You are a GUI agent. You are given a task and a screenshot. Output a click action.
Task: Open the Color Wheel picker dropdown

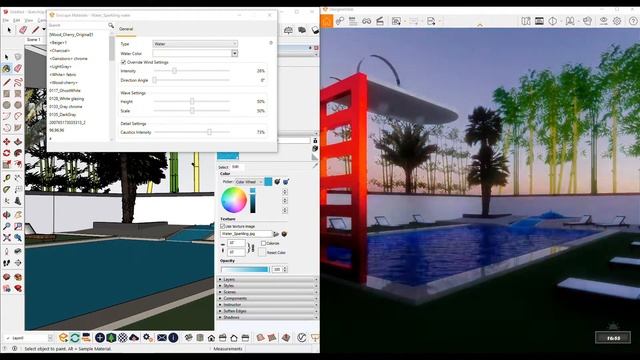click(248, 182)
